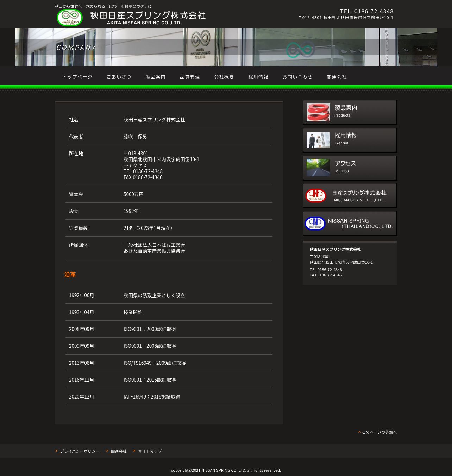Click the COMPANY banner heading
The width and height of the screenshot is (452, 476).
tap(76, 48)
